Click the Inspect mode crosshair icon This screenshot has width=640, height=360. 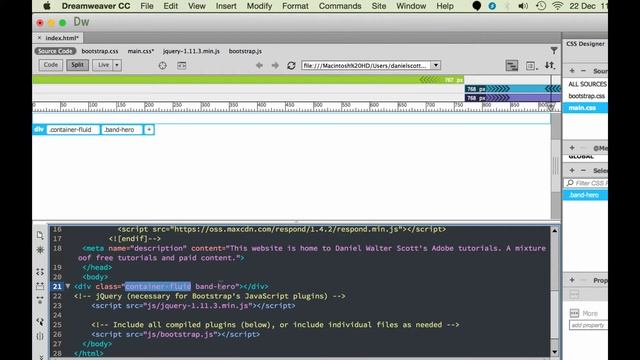click(x=162, y=65)
